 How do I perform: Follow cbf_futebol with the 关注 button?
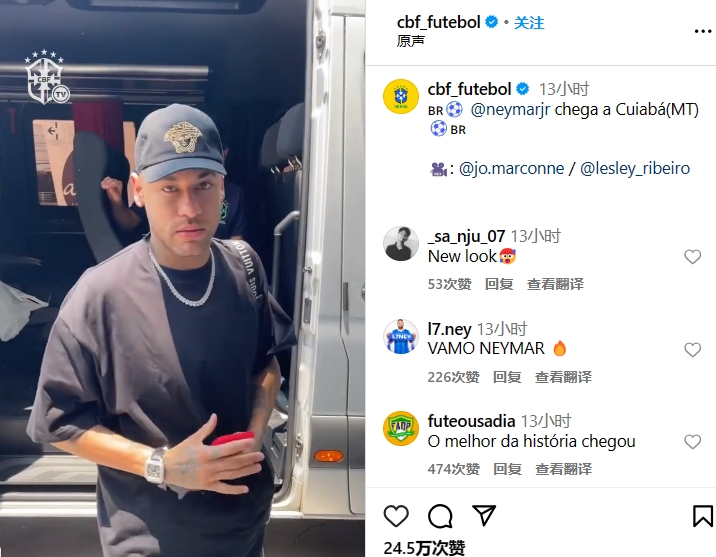tap(529, 22)
